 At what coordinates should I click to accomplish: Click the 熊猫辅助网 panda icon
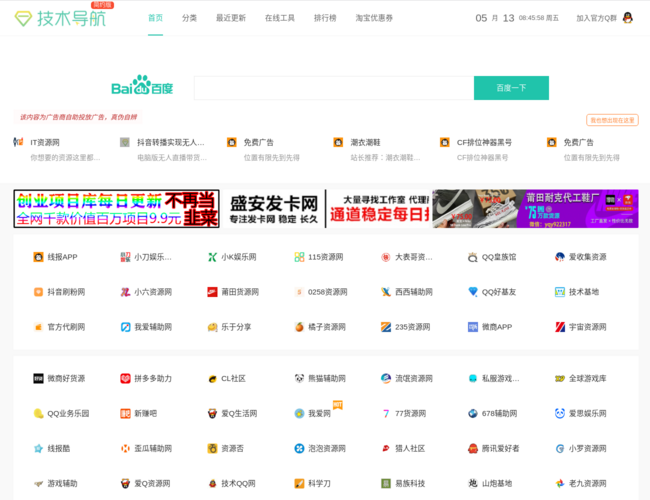coord(299,379)
